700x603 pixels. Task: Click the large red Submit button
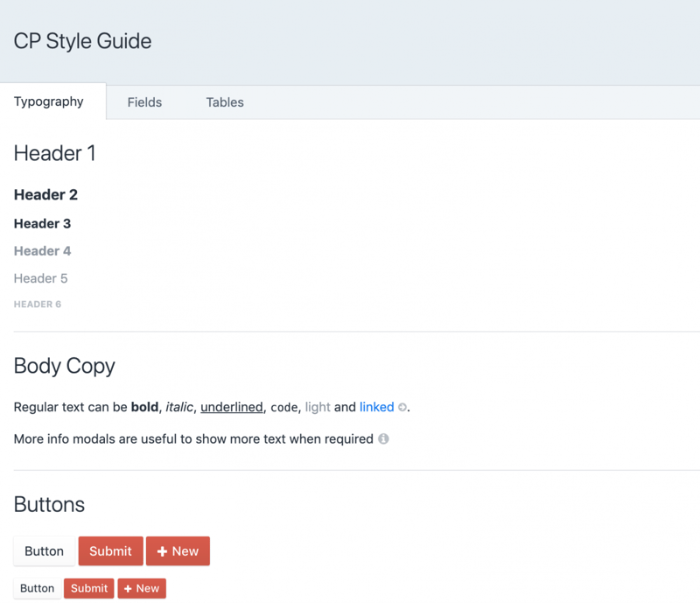tap(110, 551)
